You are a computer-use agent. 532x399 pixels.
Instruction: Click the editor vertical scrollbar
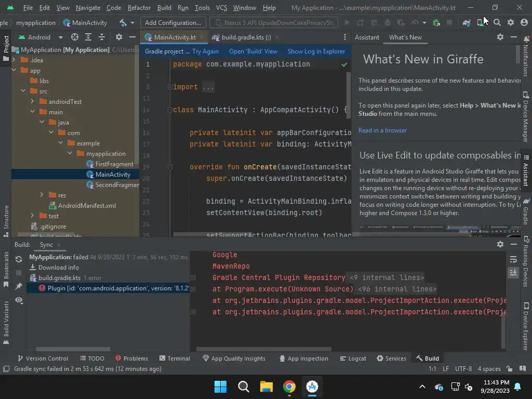[x=349, y=95]
